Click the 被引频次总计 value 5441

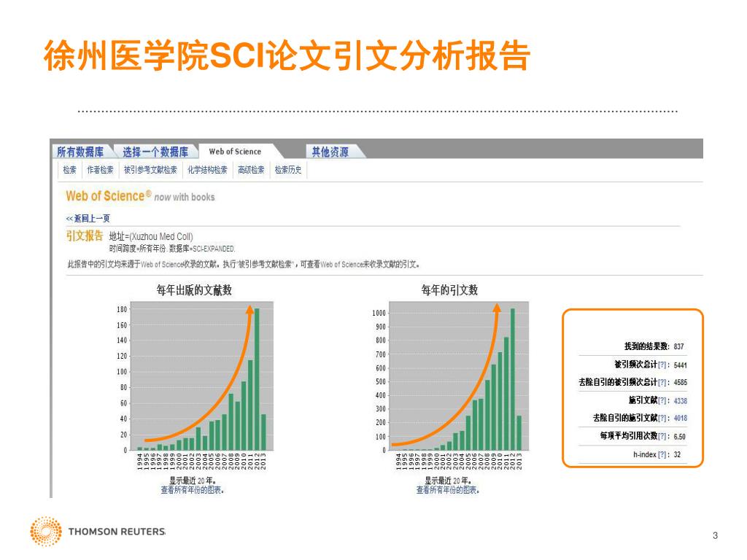pos(681,365)
